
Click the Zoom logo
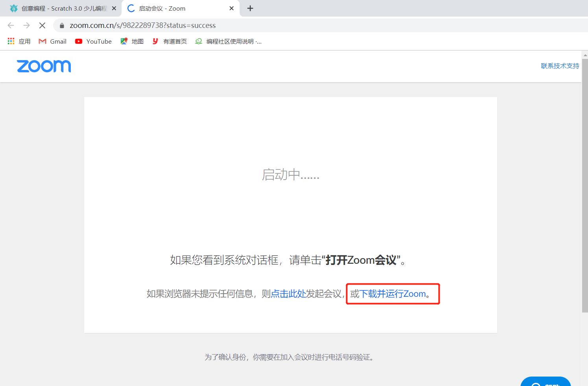pyautogui.click(x=44, y=66)
